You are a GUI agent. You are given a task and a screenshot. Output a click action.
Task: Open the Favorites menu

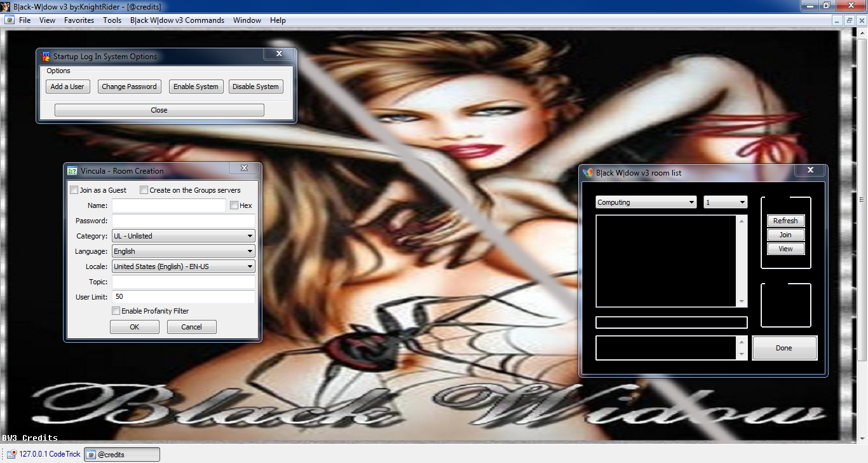click(x=79, y=20)
